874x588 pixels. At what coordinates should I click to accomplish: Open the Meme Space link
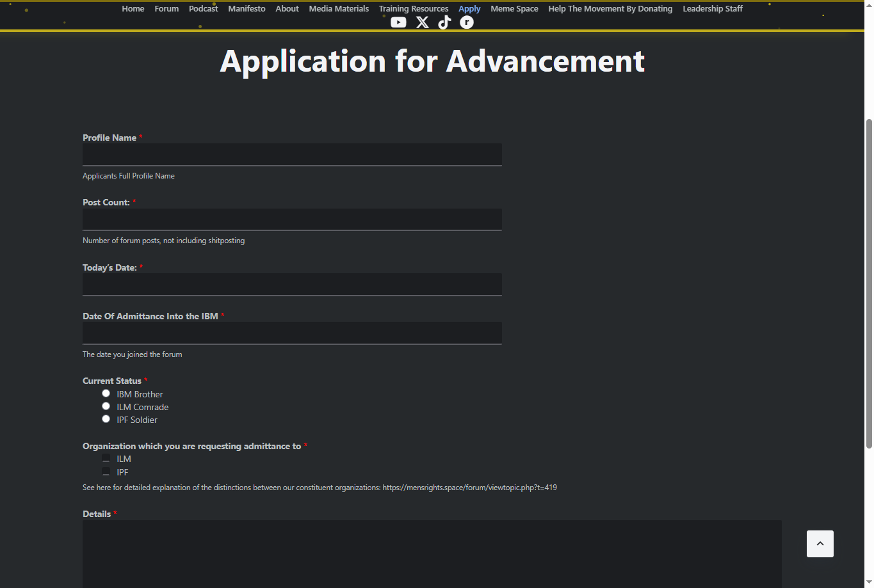(514, 9)
